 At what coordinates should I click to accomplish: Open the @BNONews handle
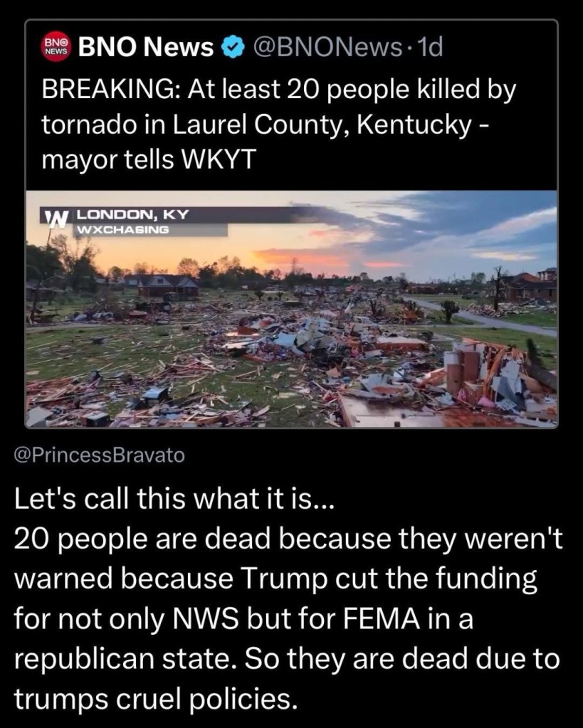327,48
